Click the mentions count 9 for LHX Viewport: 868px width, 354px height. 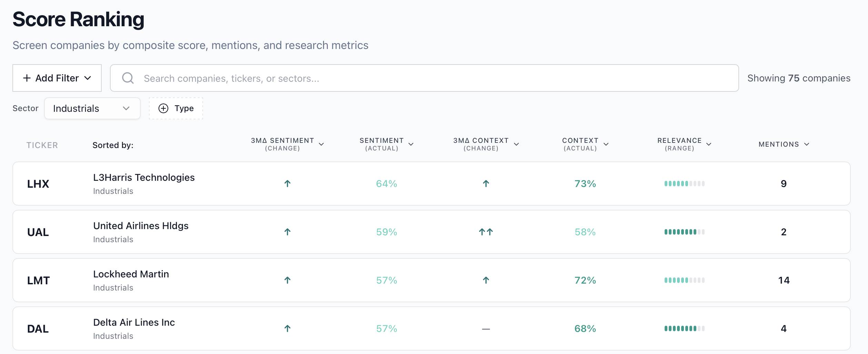pyautogui.click(x=784, y=184)
